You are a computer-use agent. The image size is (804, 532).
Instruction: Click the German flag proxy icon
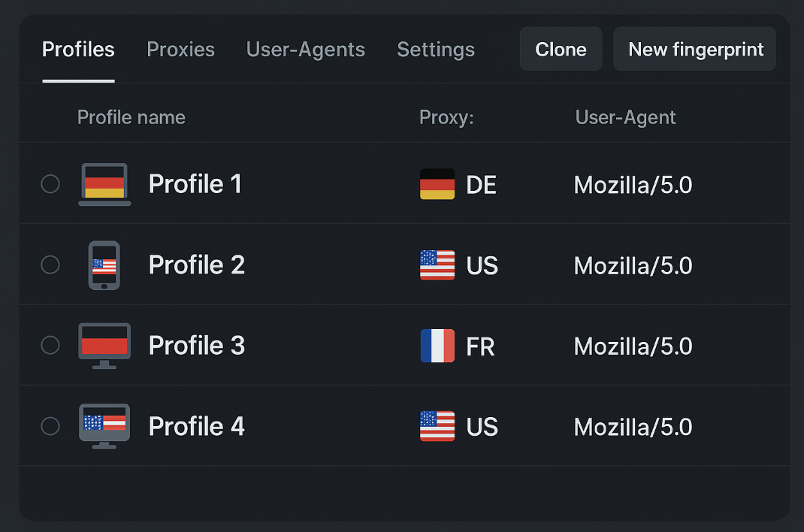(437, 184)
